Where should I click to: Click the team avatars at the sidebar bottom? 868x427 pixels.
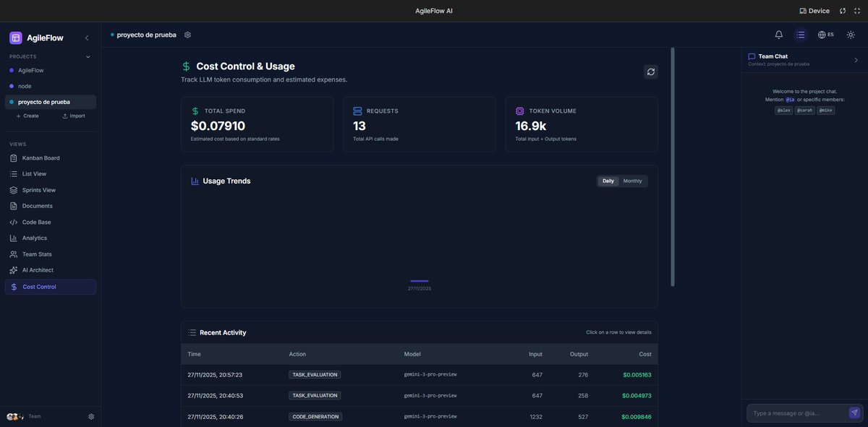pos(15,417)
